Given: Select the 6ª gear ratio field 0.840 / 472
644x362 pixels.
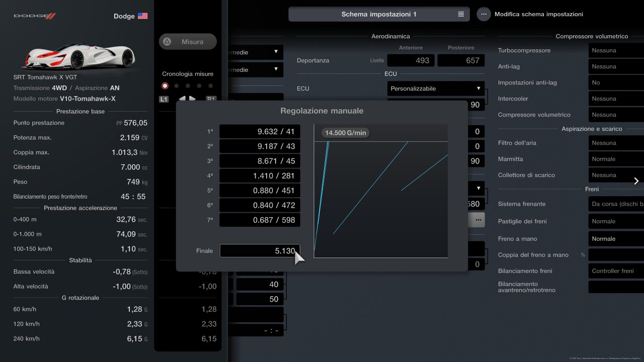Looking at the screenshot, I should pos(260,205).
